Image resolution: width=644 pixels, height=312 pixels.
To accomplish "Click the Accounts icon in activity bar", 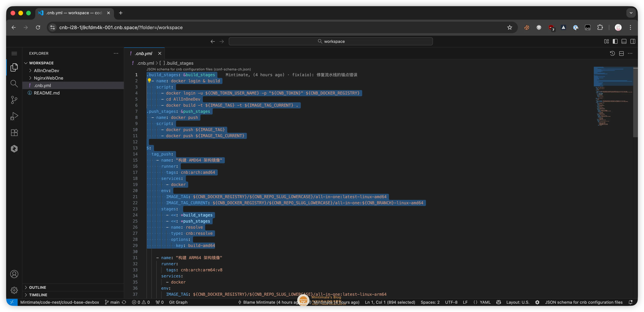I will pos(14,274).
